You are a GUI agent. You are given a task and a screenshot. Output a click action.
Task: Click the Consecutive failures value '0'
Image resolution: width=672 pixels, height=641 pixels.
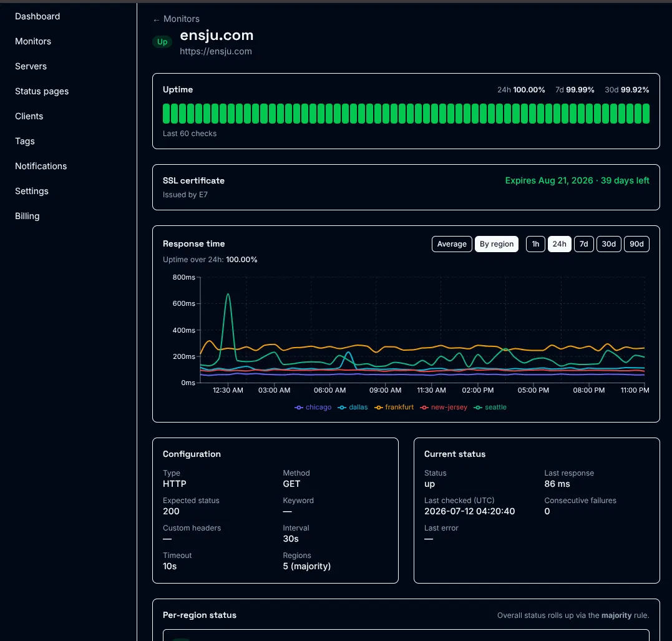point(547,511)
